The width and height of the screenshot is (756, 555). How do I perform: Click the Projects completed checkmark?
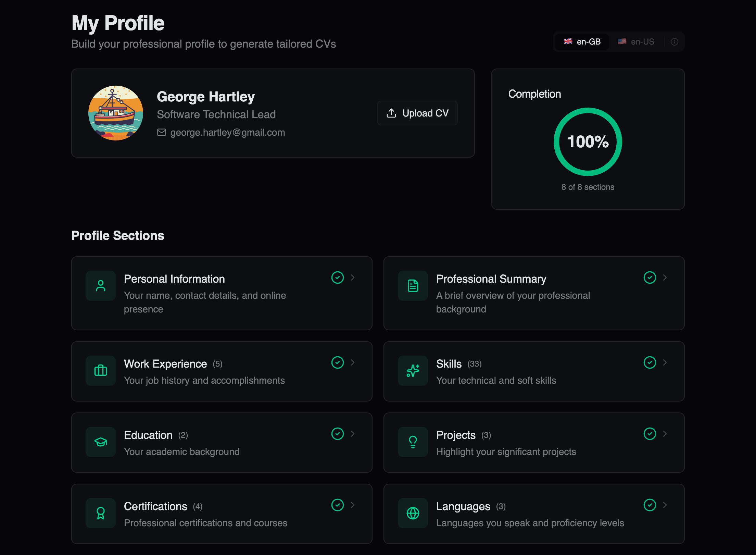[x=650, y=434]
